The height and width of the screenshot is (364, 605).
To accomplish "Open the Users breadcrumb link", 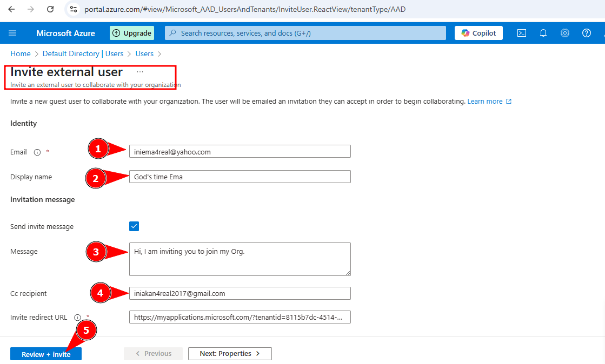I will [x=144, y=53].
